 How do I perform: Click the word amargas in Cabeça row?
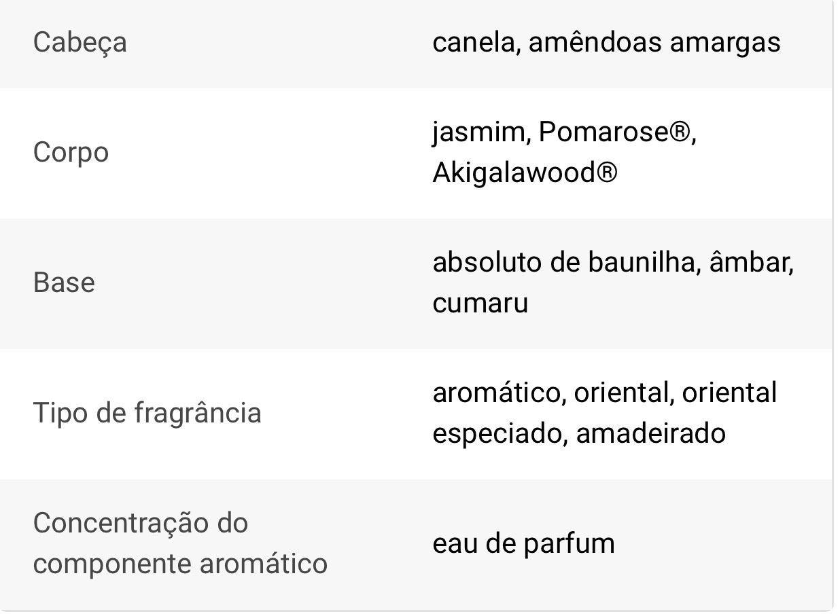[x=725, y=43]
